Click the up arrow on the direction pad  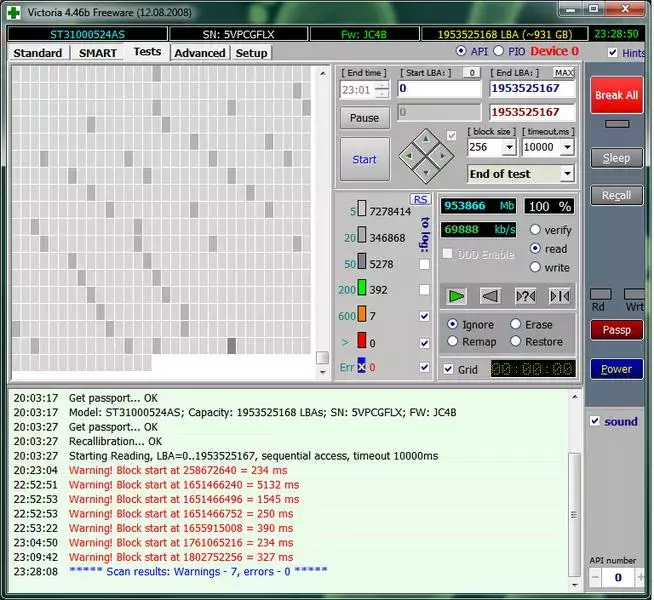pos(426,139)
